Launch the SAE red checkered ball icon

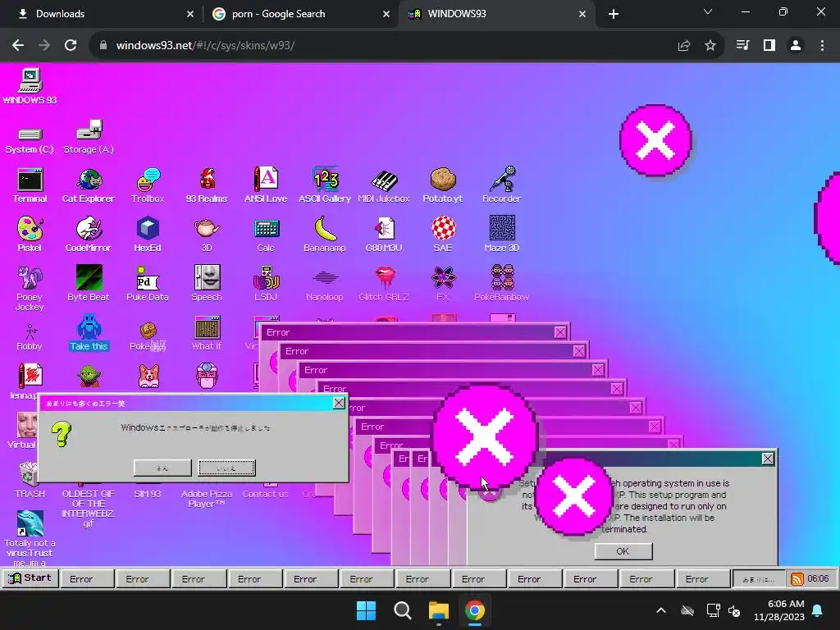pyautogui.click(x=443, y=234)
